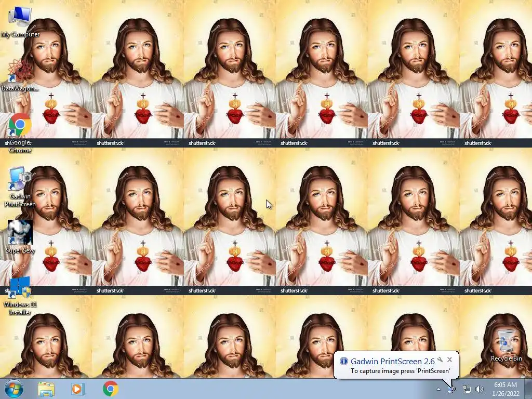Close the Gadwin PrintScreen notification balloon
532x399 pixels.
(449, 360)
